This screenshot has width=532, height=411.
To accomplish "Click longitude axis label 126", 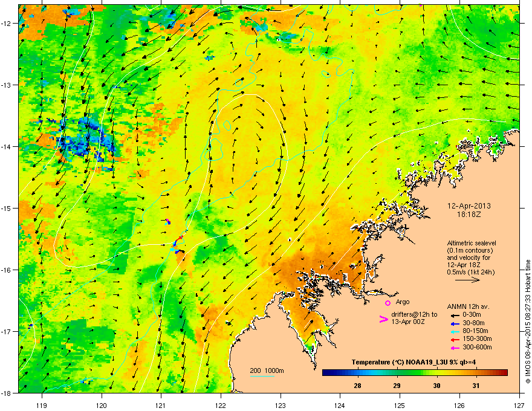I will click(459, 405).
